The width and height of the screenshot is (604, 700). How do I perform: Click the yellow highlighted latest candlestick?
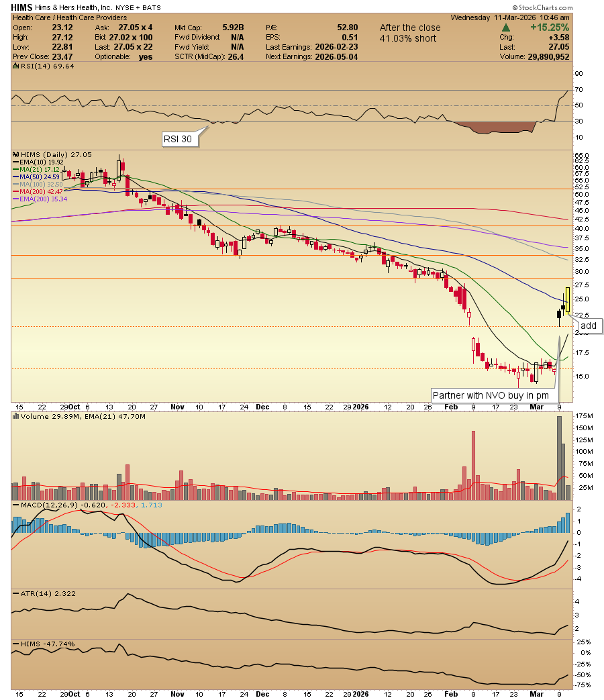coord(567,301)
